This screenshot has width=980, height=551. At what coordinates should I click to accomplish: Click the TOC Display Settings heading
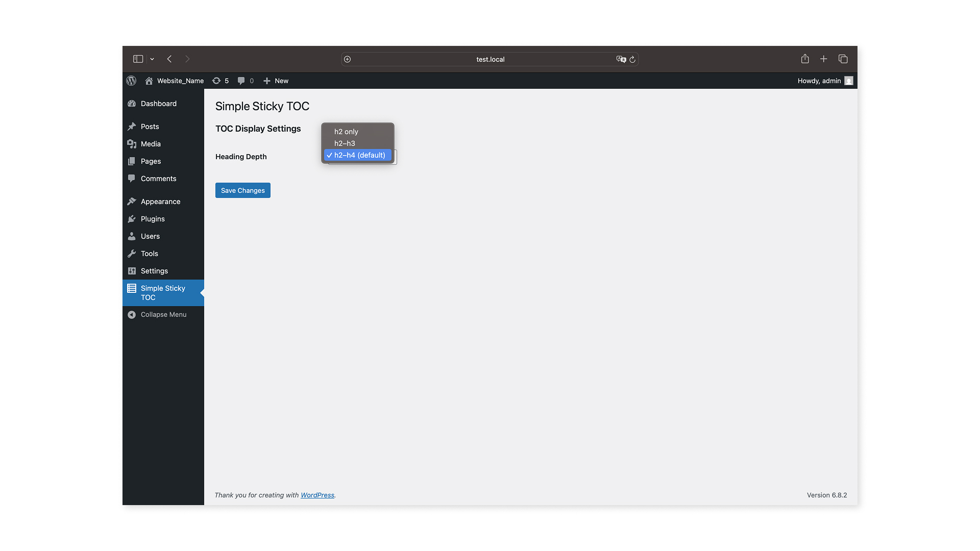tap(258, 129)
